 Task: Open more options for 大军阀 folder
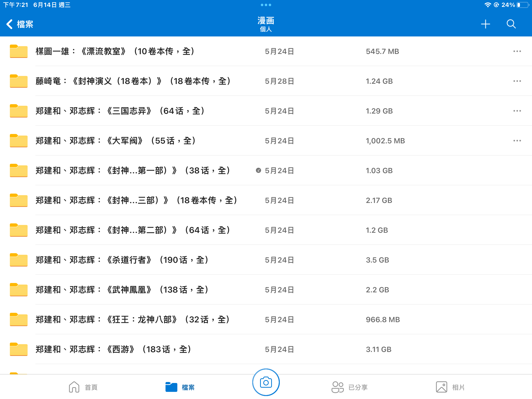(517, 141)
